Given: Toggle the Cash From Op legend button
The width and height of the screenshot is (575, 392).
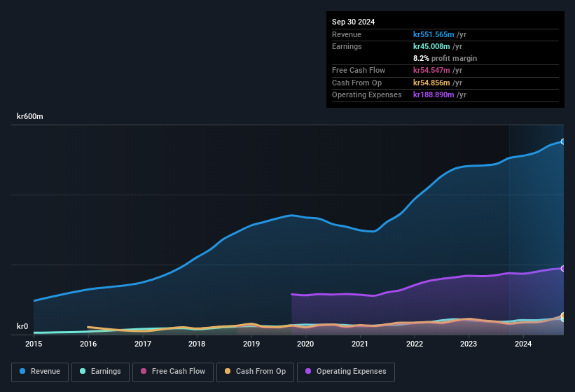Looking at the screenshot, I should (x=255, y=372).
